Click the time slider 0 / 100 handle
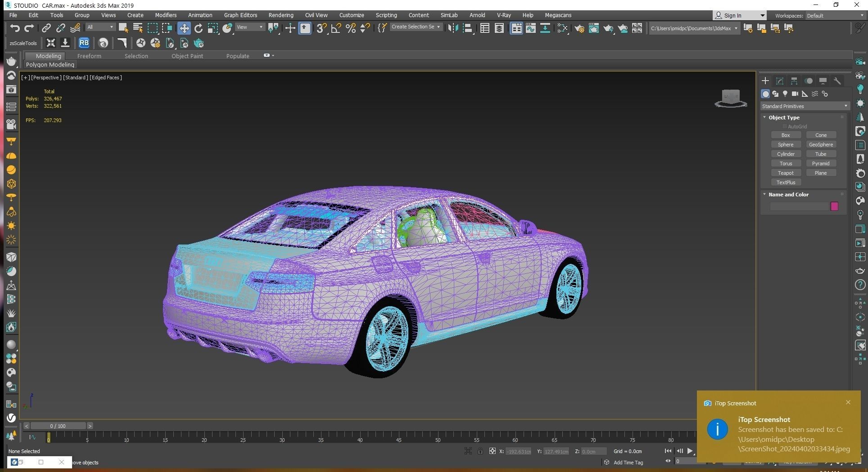The height and width of the screenshot is (472, 868). click(x=58, y=426)
